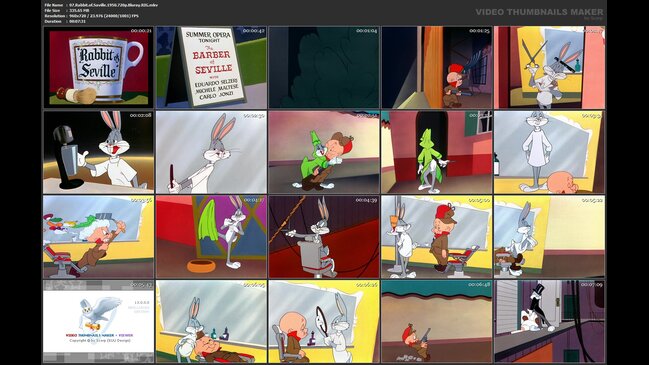Select thumbnail of Bugs holding mirror for Elmer

coord(324,322)
